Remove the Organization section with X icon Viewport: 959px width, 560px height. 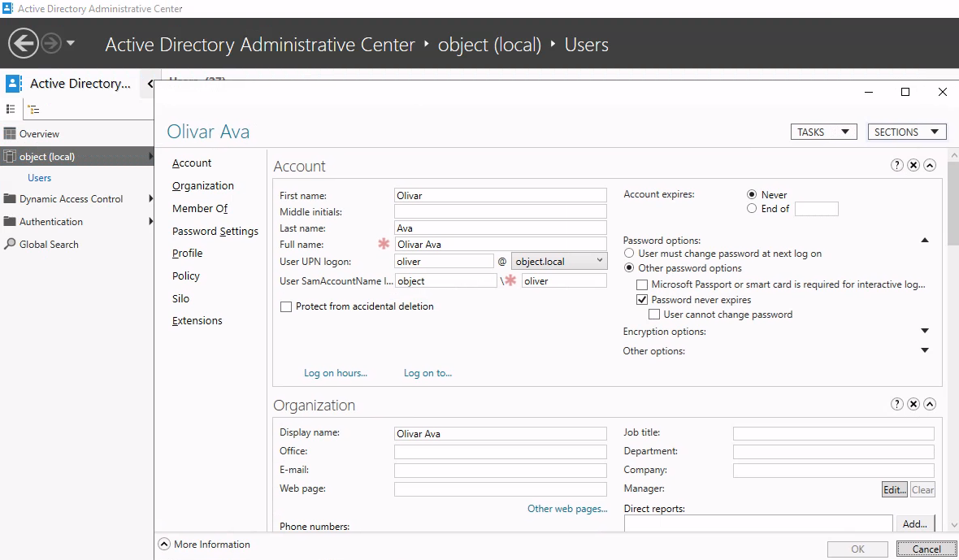(913, 404)
